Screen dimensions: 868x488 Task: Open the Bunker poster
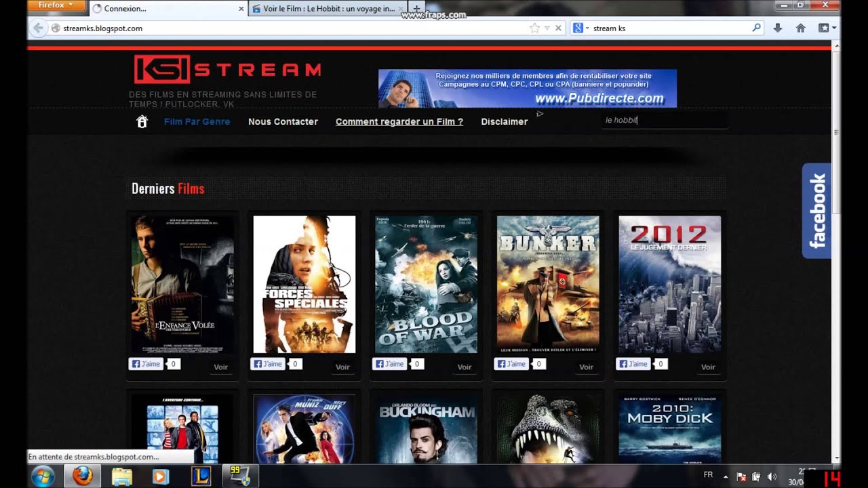(548, 285)
